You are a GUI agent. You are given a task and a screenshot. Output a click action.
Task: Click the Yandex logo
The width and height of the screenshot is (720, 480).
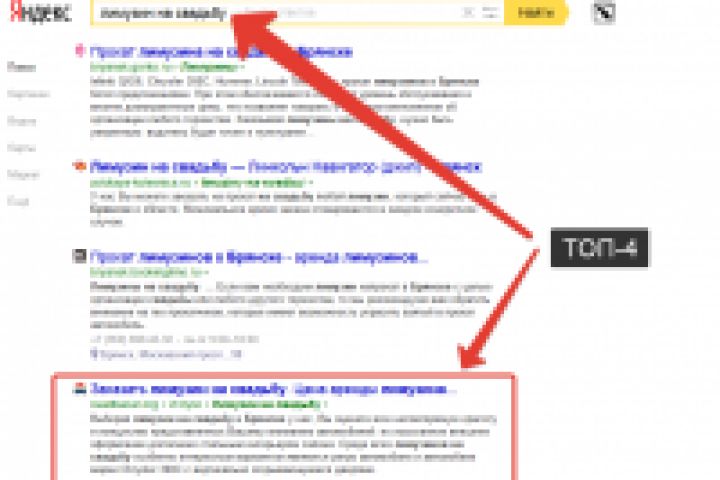(40, 12)
